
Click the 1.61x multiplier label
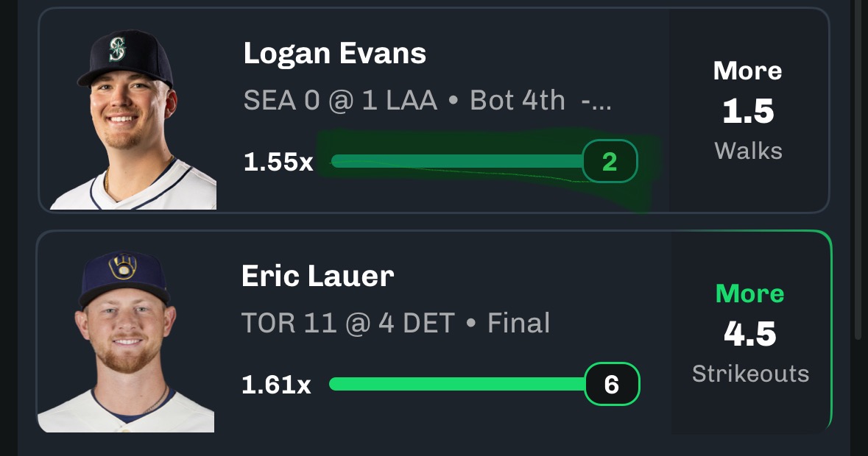pyautogui.click(x=276, y=384)
